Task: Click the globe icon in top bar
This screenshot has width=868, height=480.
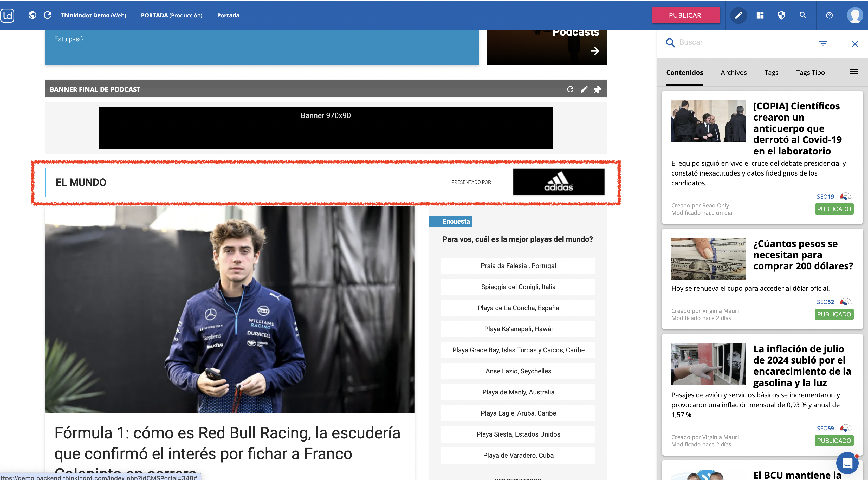Action: coord(32,15)
